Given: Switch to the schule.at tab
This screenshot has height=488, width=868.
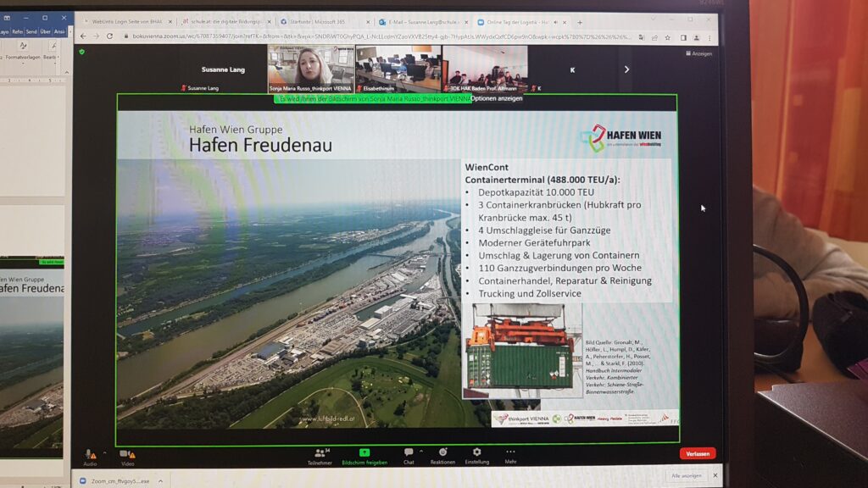Looking at the screenshot, I should 225,22.
